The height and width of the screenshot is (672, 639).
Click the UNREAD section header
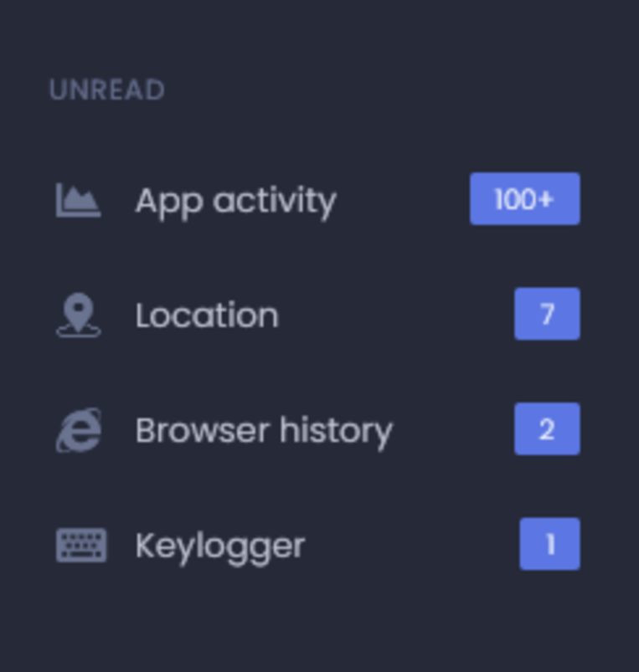107,90
